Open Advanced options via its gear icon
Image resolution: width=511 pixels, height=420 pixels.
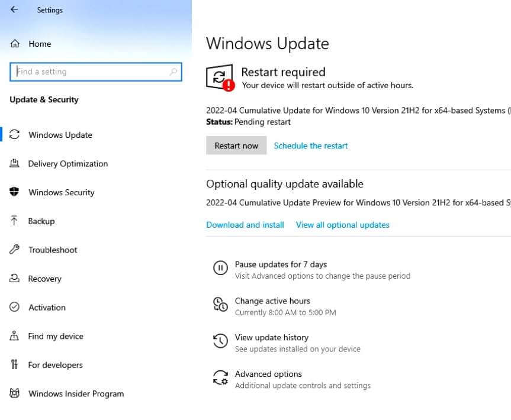(x=220, y=378)
